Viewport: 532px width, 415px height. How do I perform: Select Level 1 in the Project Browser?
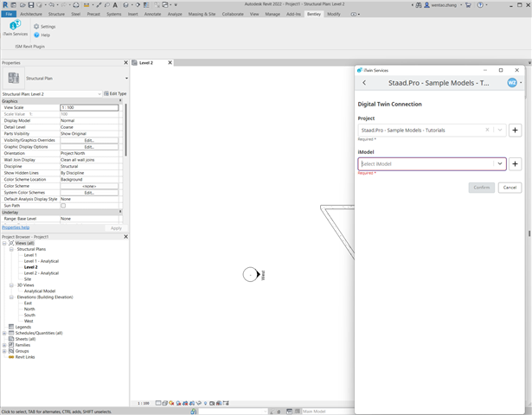pos(30,255)
